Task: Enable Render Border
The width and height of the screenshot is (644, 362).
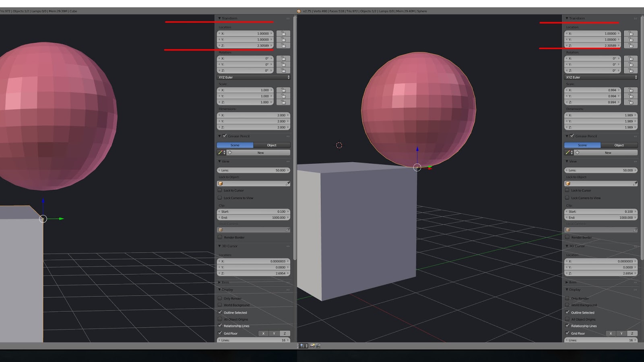Action: click(x=220, y=237)
